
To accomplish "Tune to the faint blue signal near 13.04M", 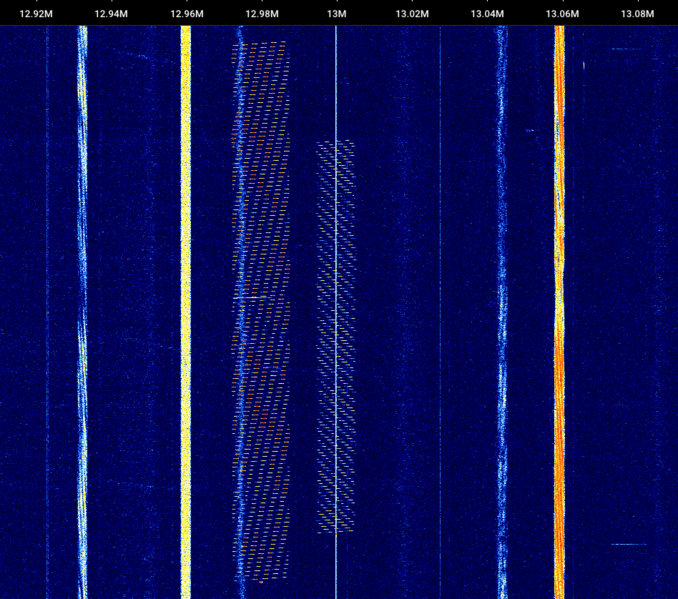I will [x=502, y=311].
